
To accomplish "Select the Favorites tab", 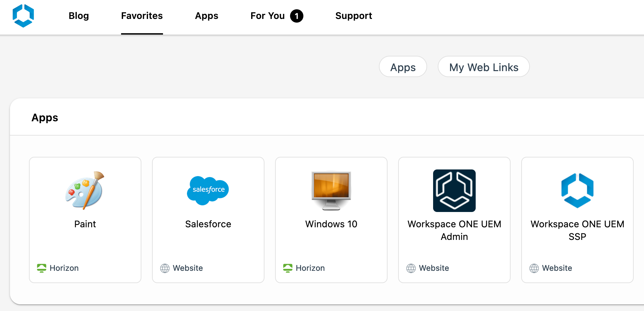I will (x=142, y=16).
